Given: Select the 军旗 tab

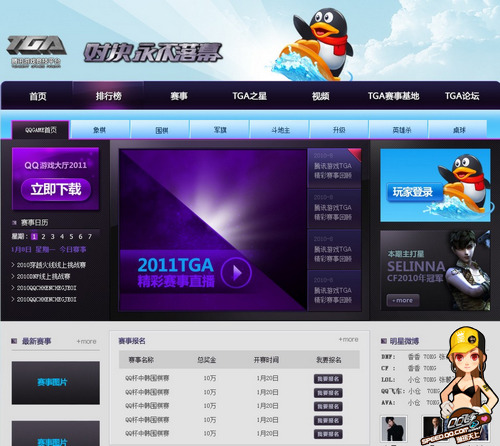Looking at the screenshot, I should pyautogui.click(x=220, y=130).
